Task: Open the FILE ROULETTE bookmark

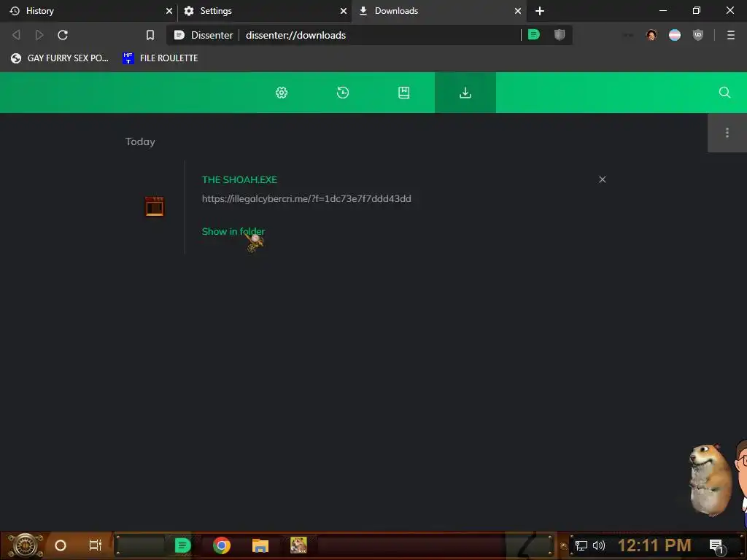Action: tap(160, 58)
